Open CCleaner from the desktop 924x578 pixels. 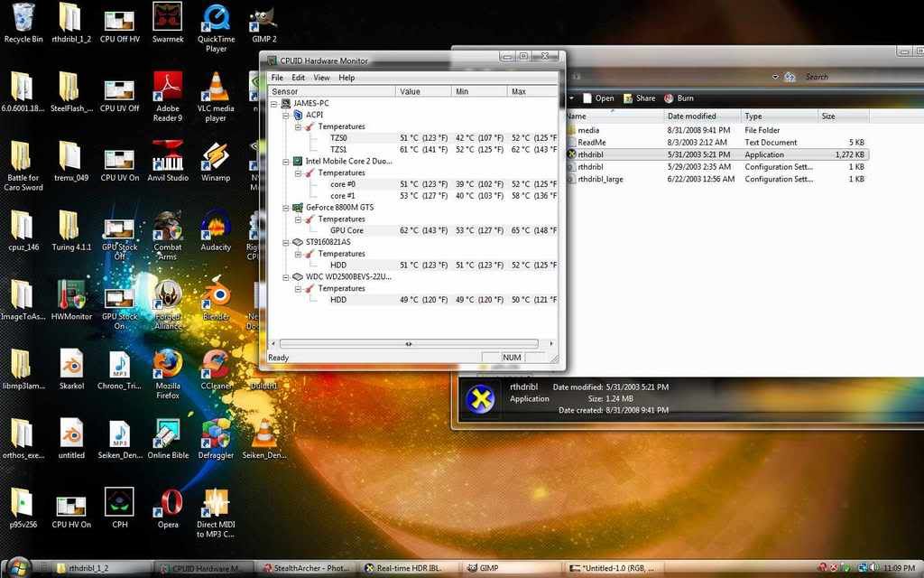click(216, 368)
